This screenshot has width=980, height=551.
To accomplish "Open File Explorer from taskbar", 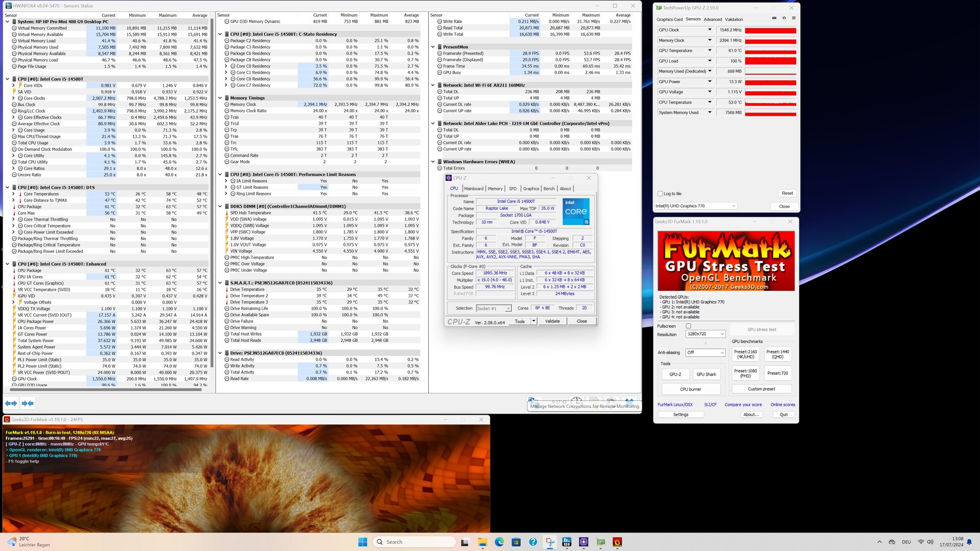I will (482, 542).
